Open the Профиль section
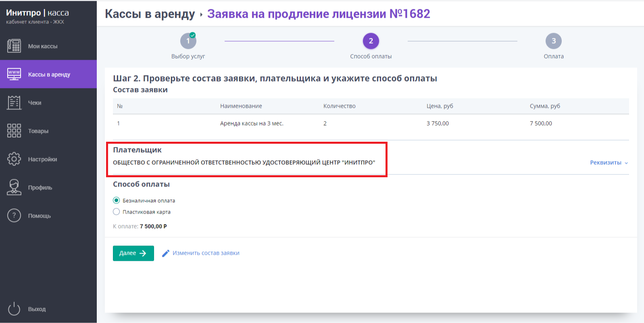This screenshot has width=644, height=323. [48, 187]
